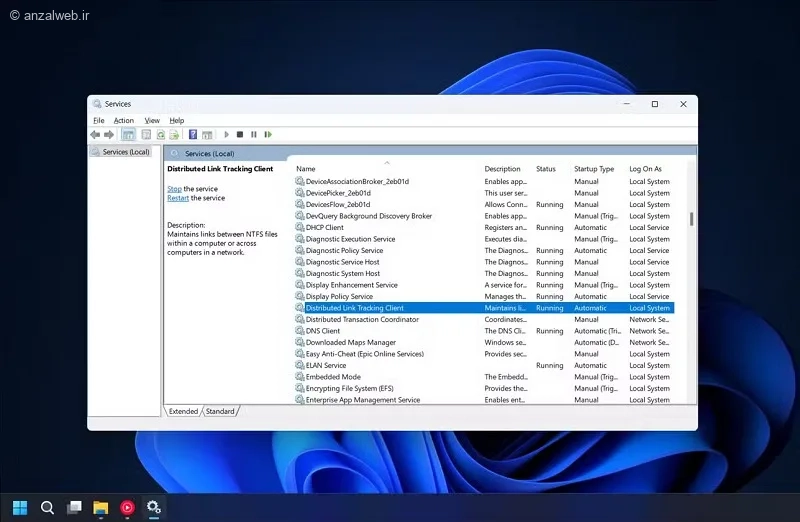Select Distributed Link Tracking Client row
800x522 pixels.
(484, 308)
